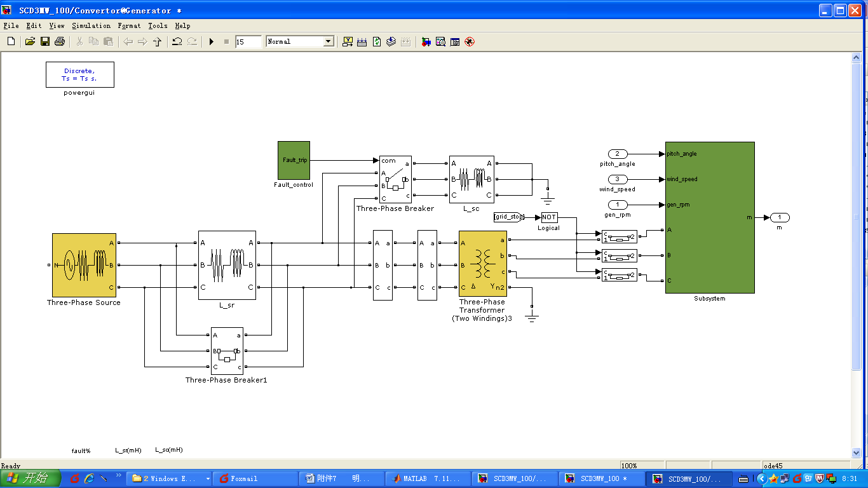Open the Debug icon in the toolbar

(470, 41)
